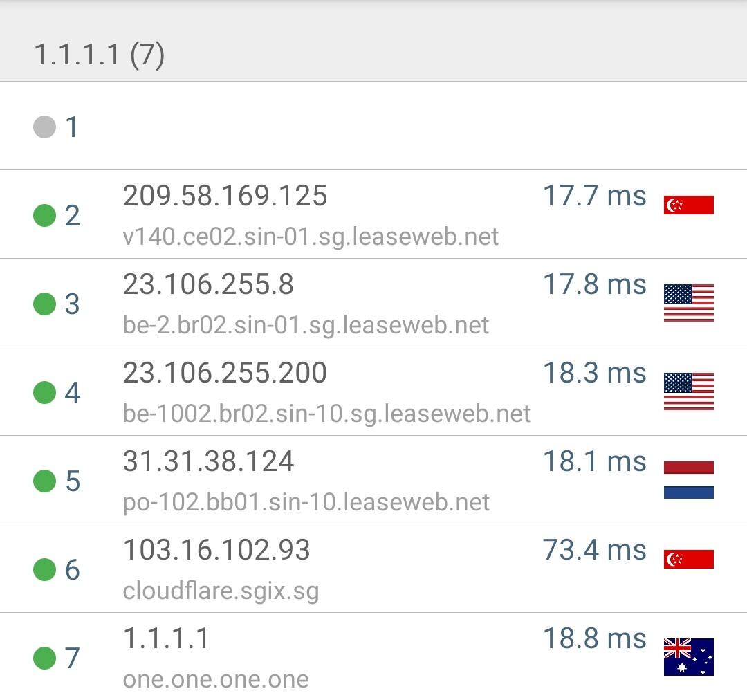The width and height of the screenshot is (747, 700).
Task: Select the one.one.one.one hostname
Action: click(x=216, y=679)
